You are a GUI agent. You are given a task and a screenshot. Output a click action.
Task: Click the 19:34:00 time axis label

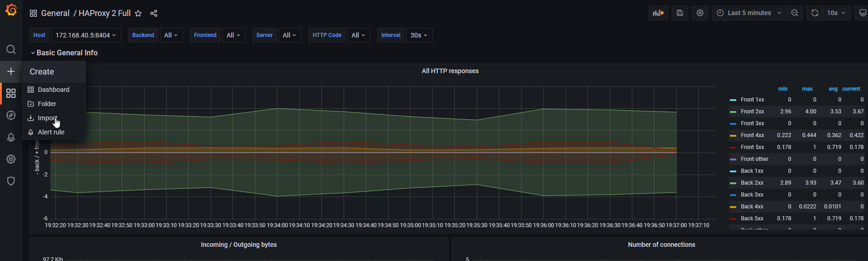tap(277, 225)
